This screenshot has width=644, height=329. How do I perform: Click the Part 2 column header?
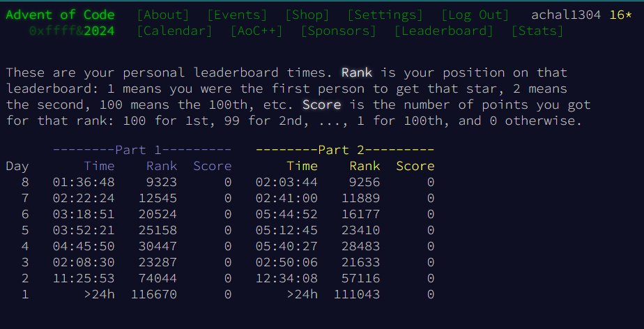[x=345, y=150]
